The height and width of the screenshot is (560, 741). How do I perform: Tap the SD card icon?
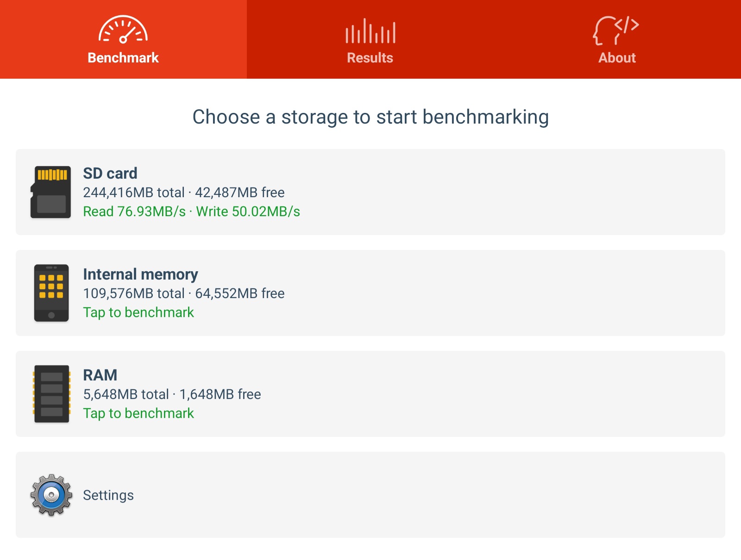point(51,192)
